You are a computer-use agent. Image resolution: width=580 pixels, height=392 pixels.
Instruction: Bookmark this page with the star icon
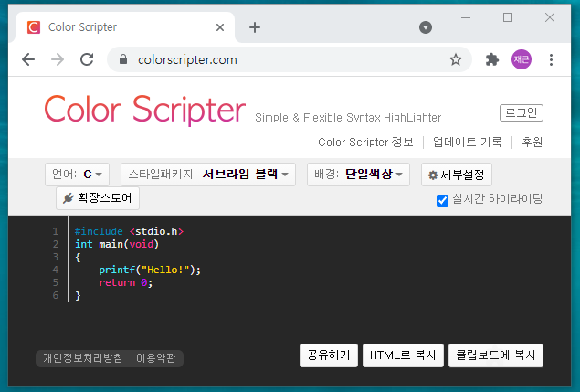point(456,59)
